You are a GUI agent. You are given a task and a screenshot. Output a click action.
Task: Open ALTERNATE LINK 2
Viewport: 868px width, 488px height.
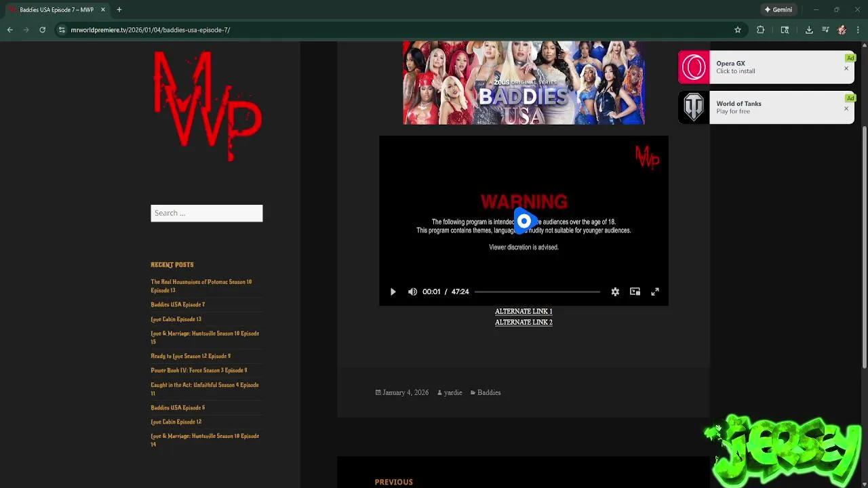point(524,322)
